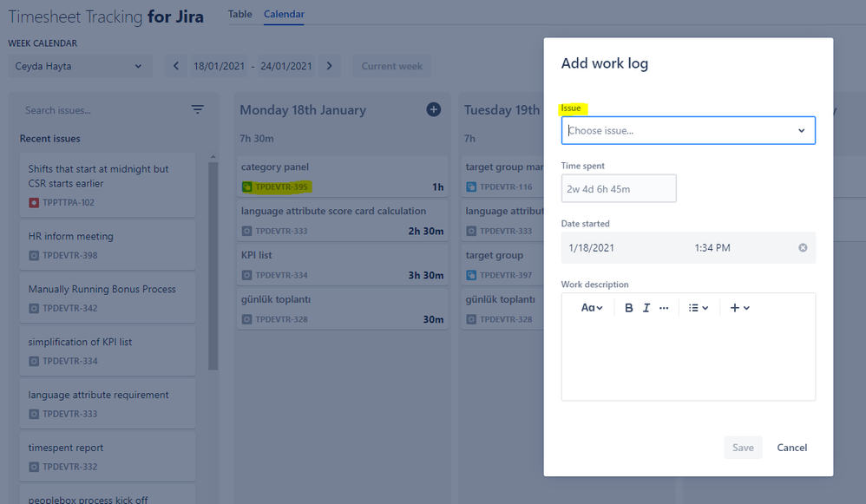The height and width of the screenshot is (504, 866).
Task: Select the Shifts that start at midnight issue
Action: tap(108, 185)
